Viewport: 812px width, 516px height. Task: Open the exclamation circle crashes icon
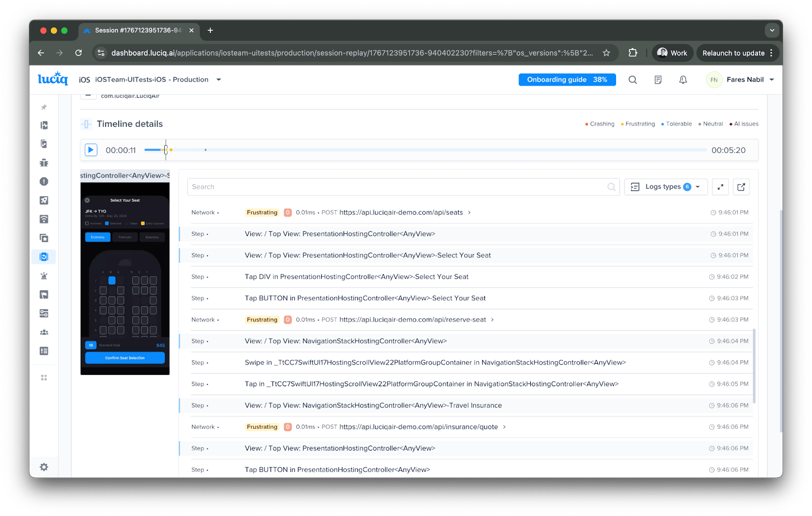44,182
